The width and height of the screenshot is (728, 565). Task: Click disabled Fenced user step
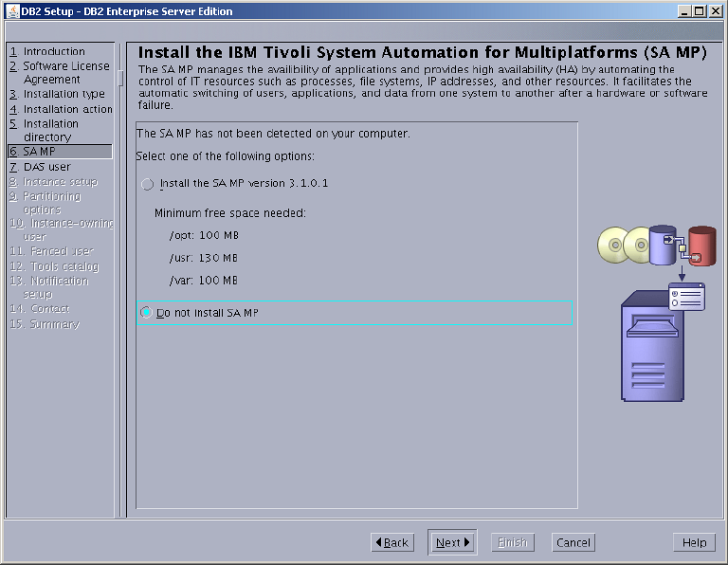(51, 251)
